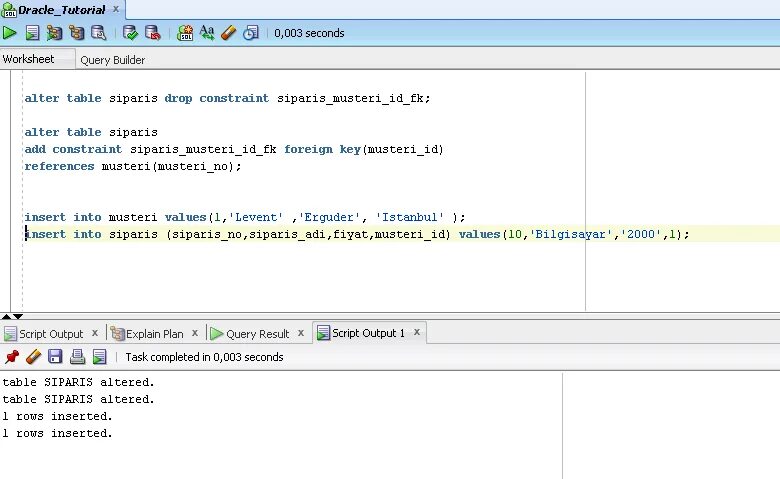Click the Run Script toolbar icon
780x479 pixels.
(32, 33)
